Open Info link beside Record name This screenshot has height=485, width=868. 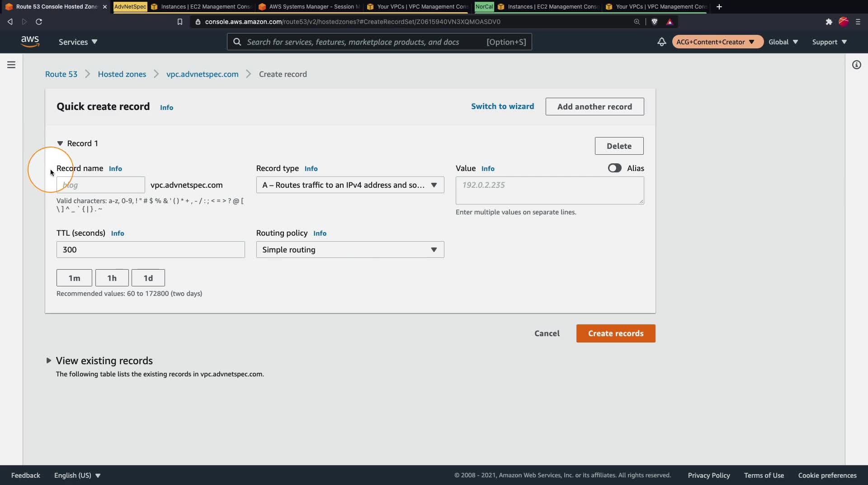(115, 169)
